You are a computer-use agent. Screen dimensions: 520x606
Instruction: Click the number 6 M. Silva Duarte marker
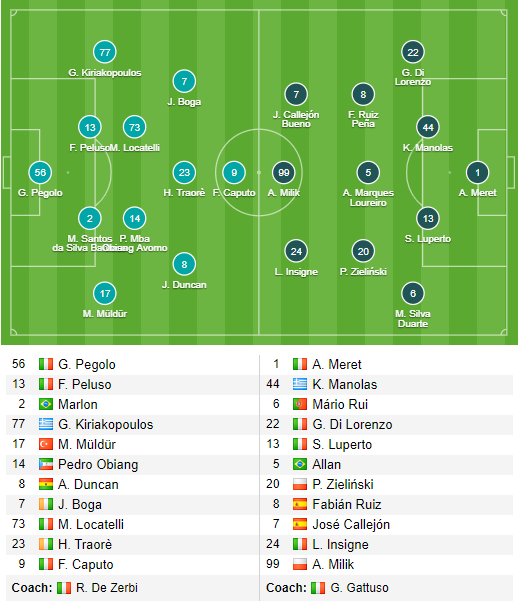[413, 293]
